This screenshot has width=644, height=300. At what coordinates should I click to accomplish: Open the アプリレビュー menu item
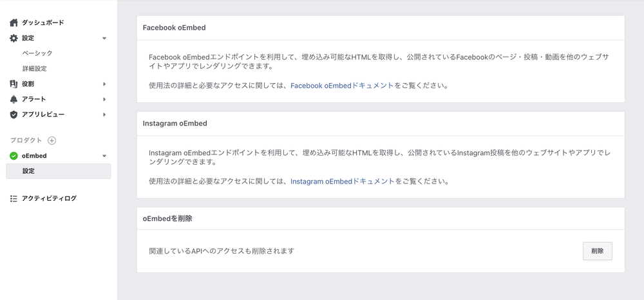[x=43, y=115]
